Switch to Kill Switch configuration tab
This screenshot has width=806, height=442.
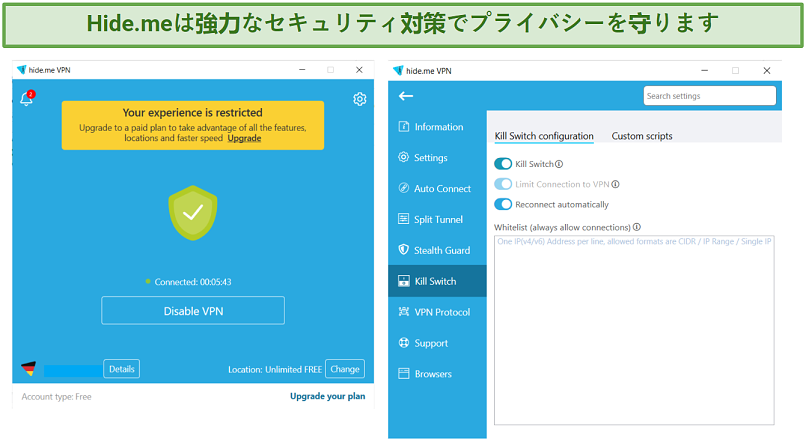[x=544, y=136]
